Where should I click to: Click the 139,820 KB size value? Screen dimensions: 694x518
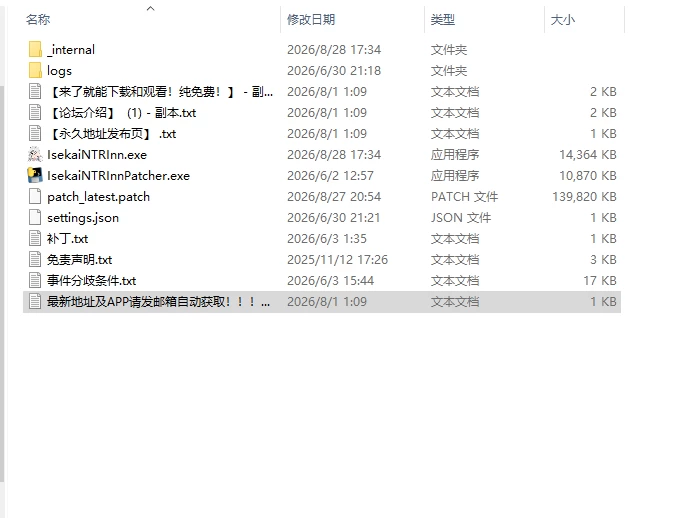[x=584, y=197]
